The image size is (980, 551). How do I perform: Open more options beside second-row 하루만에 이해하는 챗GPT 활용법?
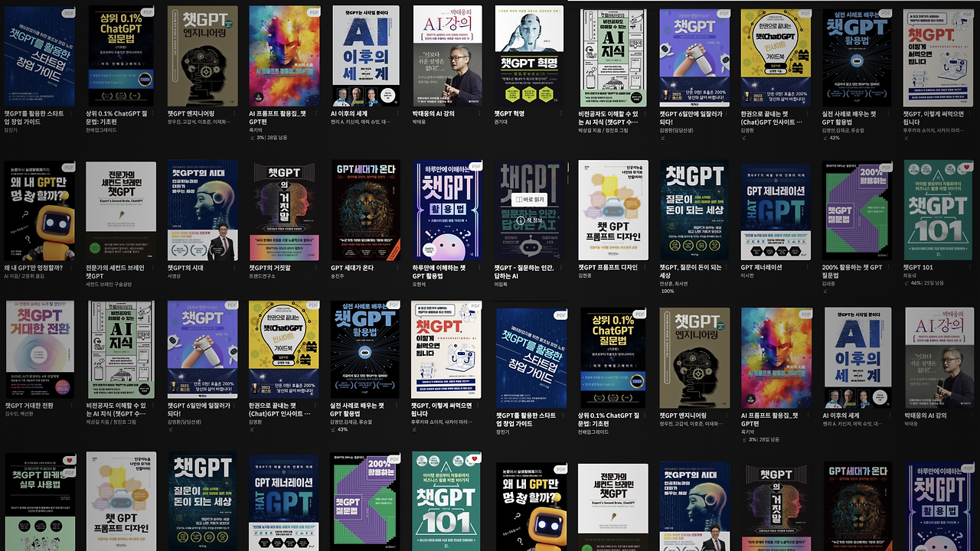[480, 268]
